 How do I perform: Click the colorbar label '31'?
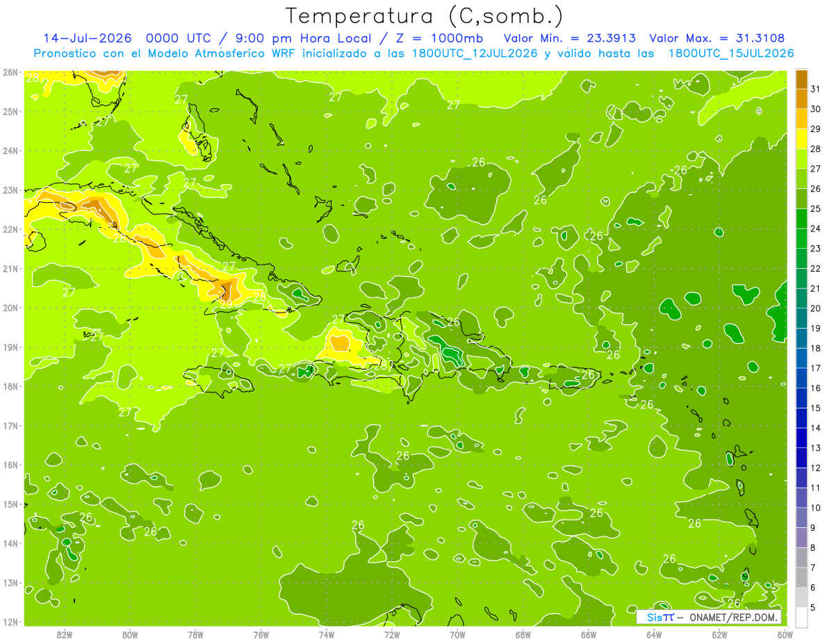tap(816, 88)
